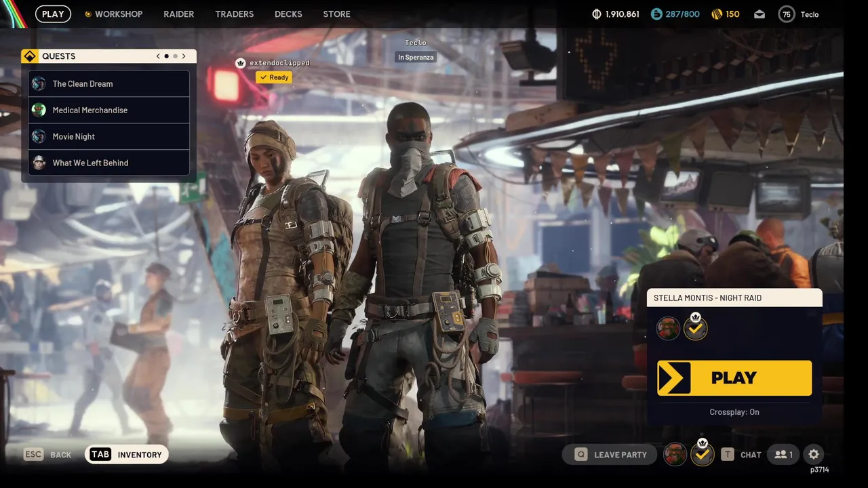Screen dimensions: 868x488
Task: Open the DECKS tab
Action: click(x=288, y=14)
